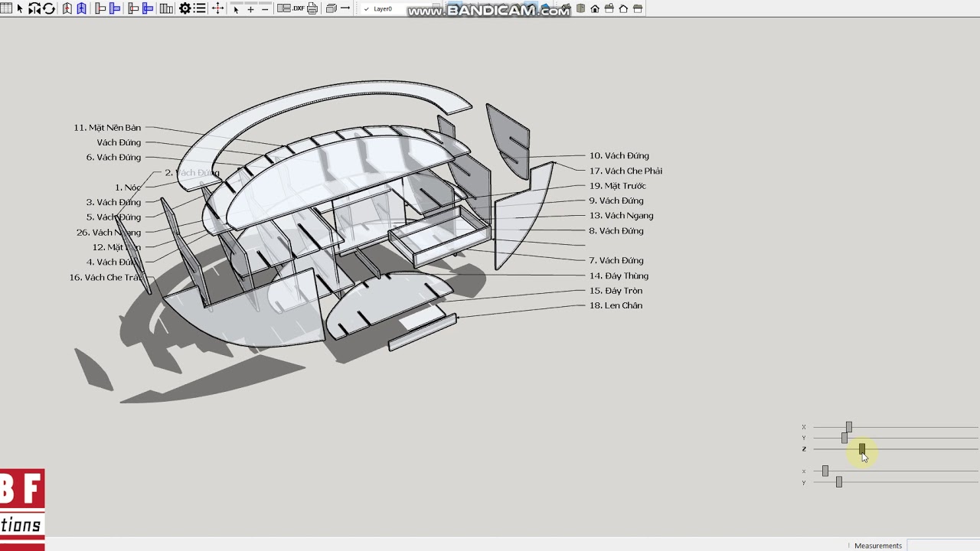Screen dimensions: 980x551
Task: Click the last house view icon in toolbar
Action: point(638,8)
